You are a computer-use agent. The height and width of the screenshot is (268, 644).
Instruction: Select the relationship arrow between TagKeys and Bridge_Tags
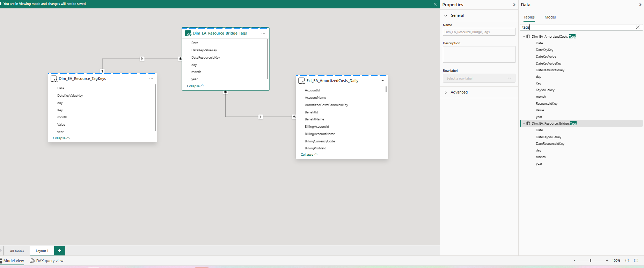(142, 59)
